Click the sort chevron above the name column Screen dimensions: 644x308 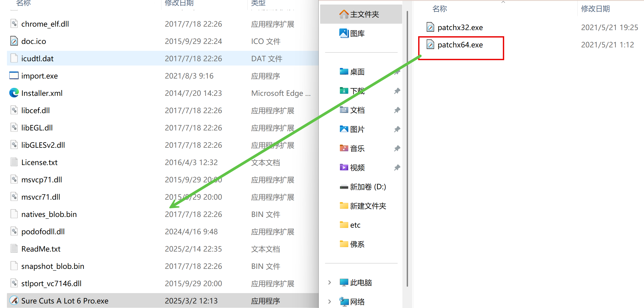[503, 2]
